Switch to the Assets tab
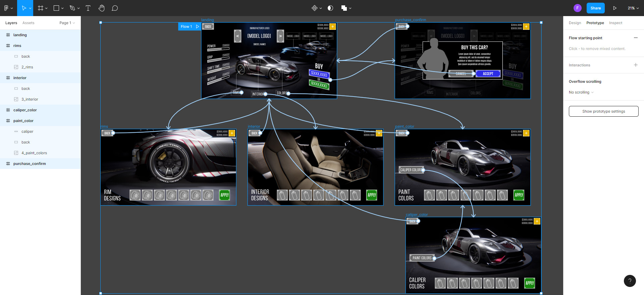Viewport: 644px width, 295px height. click(29, 23)
